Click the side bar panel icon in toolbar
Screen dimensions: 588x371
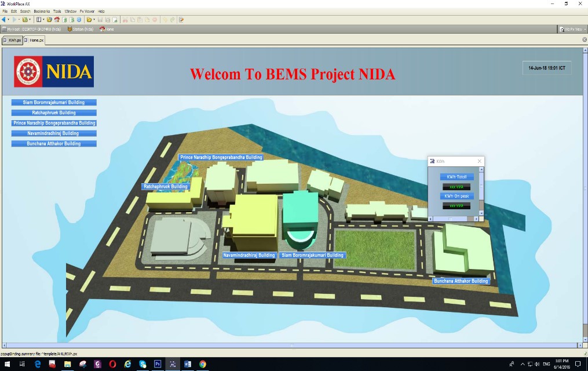click(39, 20)
